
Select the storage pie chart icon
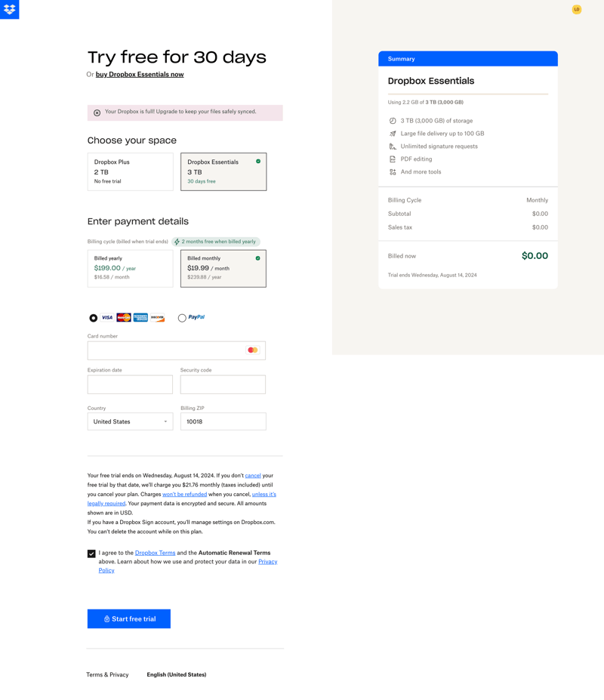click(393, 120)
